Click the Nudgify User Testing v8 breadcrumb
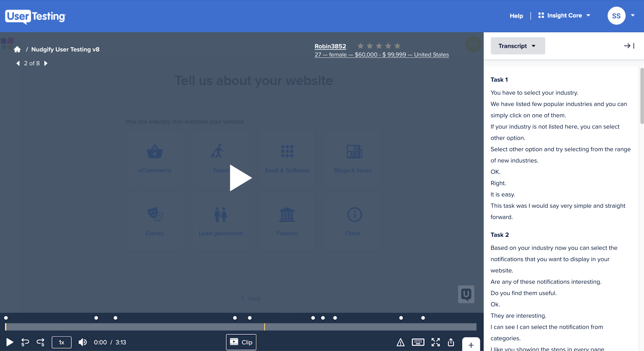The image size is (644, 351). pos(65,49)
